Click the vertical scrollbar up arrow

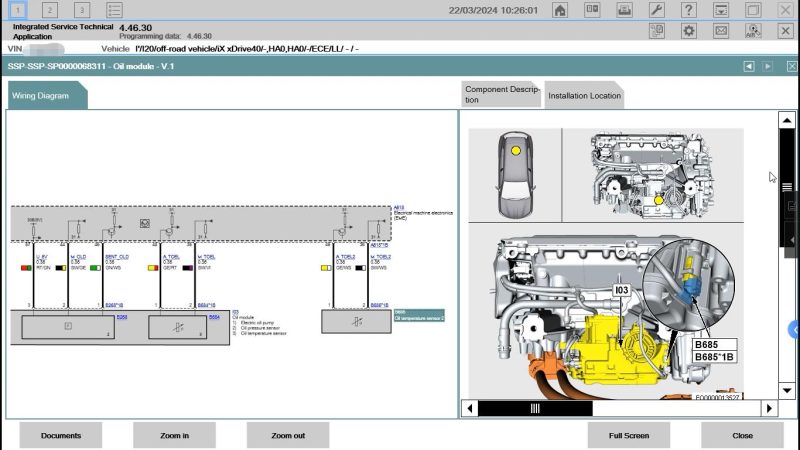click(787, 120)
